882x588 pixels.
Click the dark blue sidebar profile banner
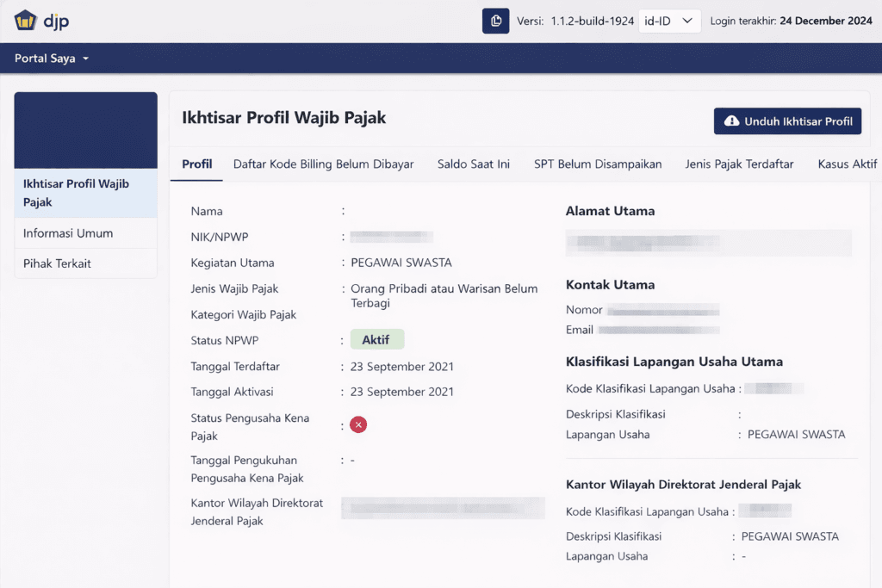tap(85, 130)
